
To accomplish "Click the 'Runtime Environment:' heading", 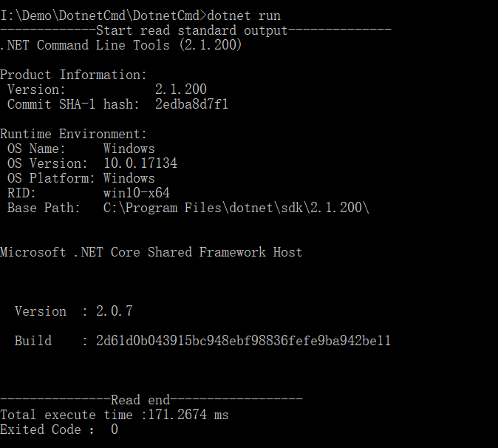I will coord(73,134).
